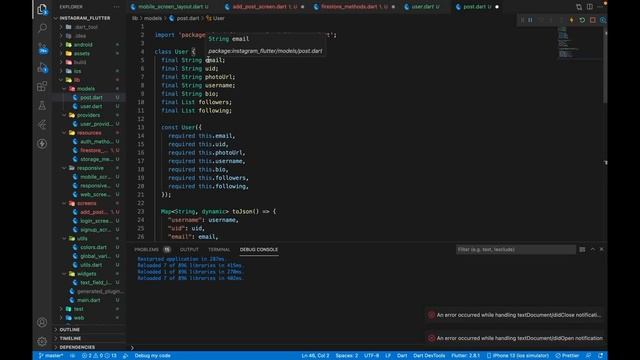
Task: Open the Explorer more actions ellipsis
Action: click(x=117, y=7)
